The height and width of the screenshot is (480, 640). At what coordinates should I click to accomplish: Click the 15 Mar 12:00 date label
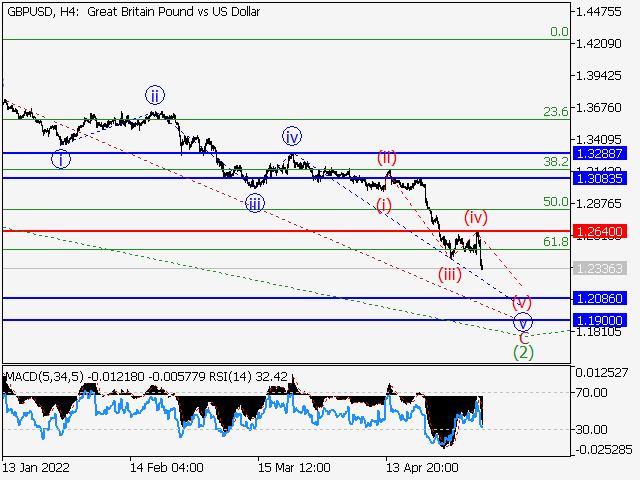(x=294, y=467)
